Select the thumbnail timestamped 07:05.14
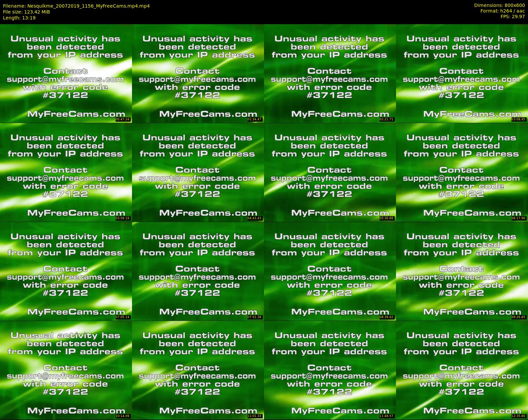Image resolution: width=528 pixels, height=420 pixels. (66, 271)
